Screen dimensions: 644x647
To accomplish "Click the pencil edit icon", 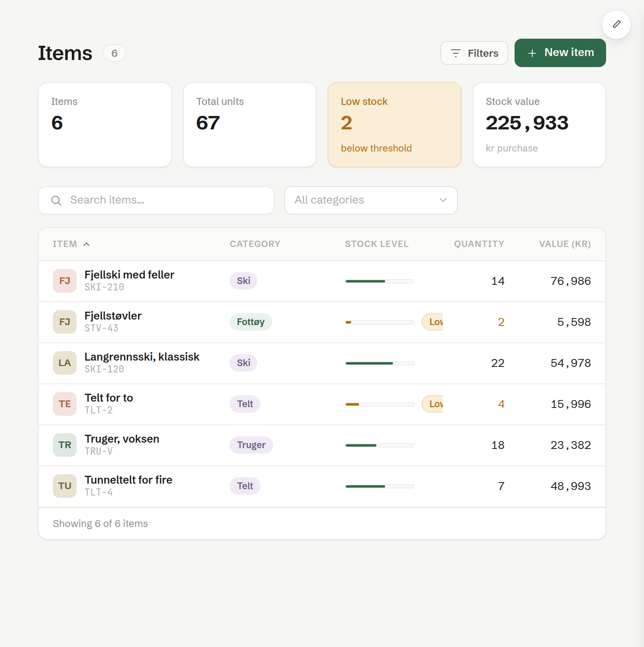I will click(x=616, y=24).
